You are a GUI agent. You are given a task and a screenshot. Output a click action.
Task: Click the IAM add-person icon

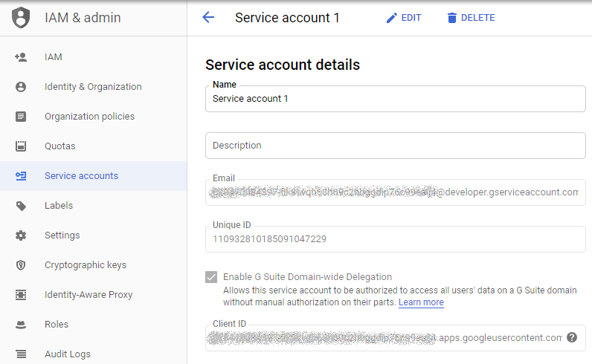[x=21, y=57]
